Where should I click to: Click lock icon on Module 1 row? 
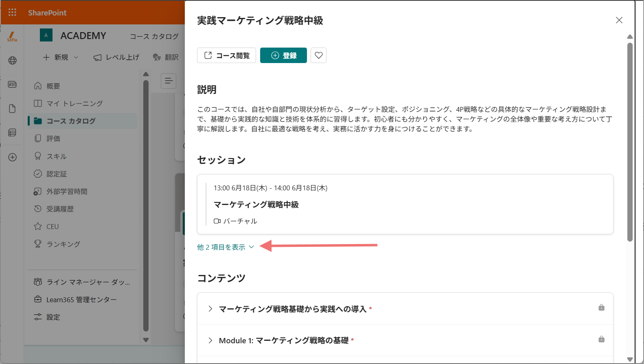click(x=601, y=339)
